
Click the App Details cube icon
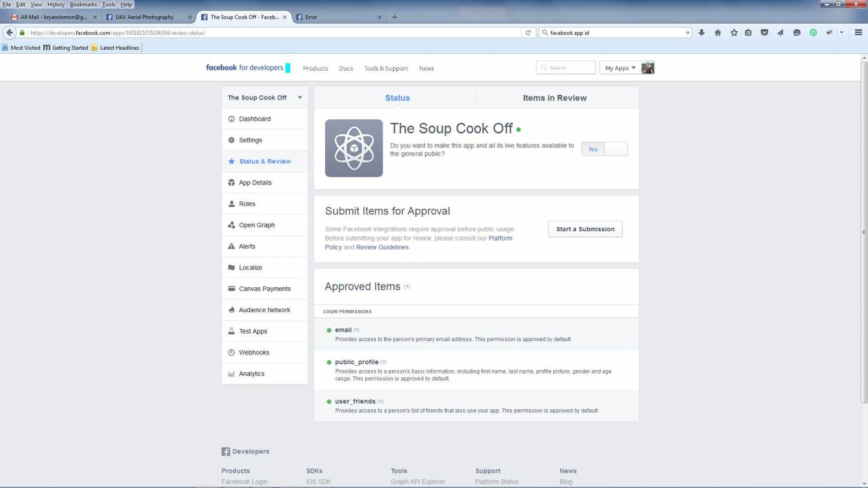pyautogui.click(x=231, y=183)
